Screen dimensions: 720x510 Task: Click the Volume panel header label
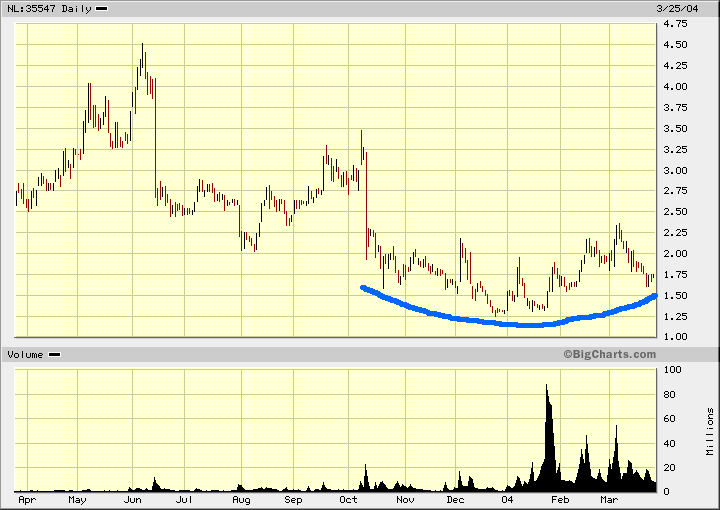tap(25, 355)
